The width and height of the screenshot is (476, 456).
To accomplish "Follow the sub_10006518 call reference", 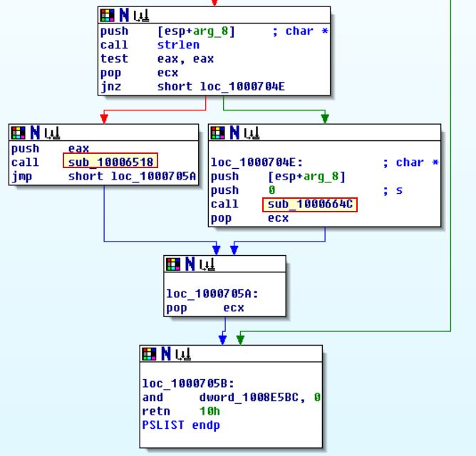I will tap(110, 162).
